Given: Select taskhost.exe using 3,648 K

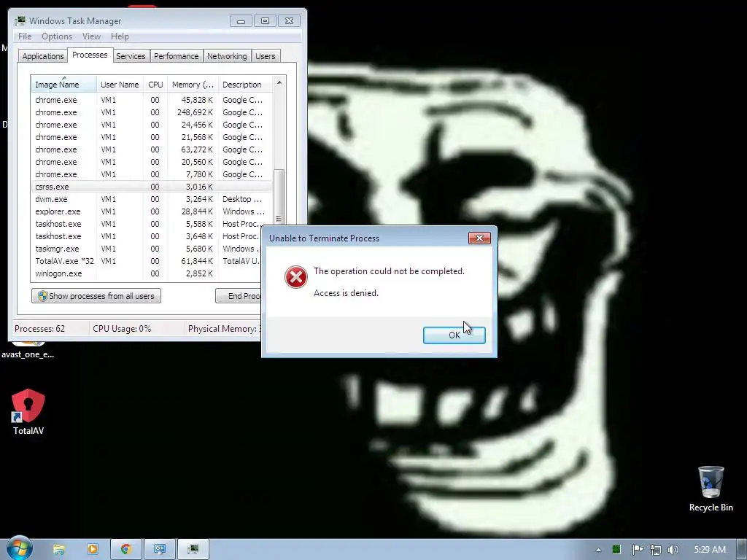Looking at the screenshot, I should pyautogui.click(x=147, y=236).
